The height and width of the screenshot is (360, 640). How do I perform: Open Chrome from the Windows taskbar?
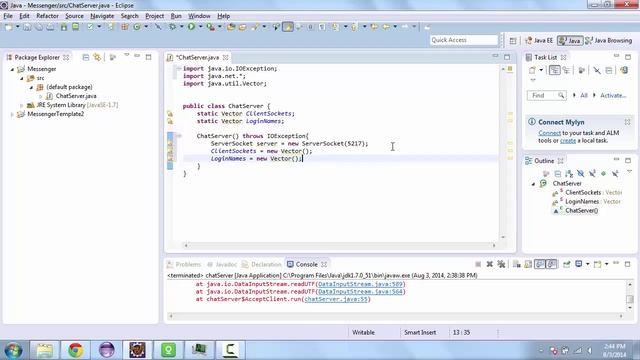click(x=76, y=350)
